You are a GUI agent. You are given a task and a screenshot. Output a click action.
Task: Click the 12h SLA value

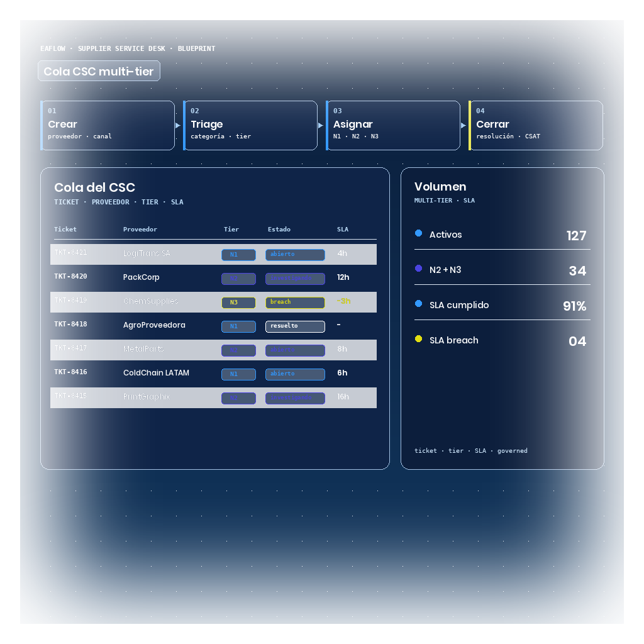coord(343,277)
